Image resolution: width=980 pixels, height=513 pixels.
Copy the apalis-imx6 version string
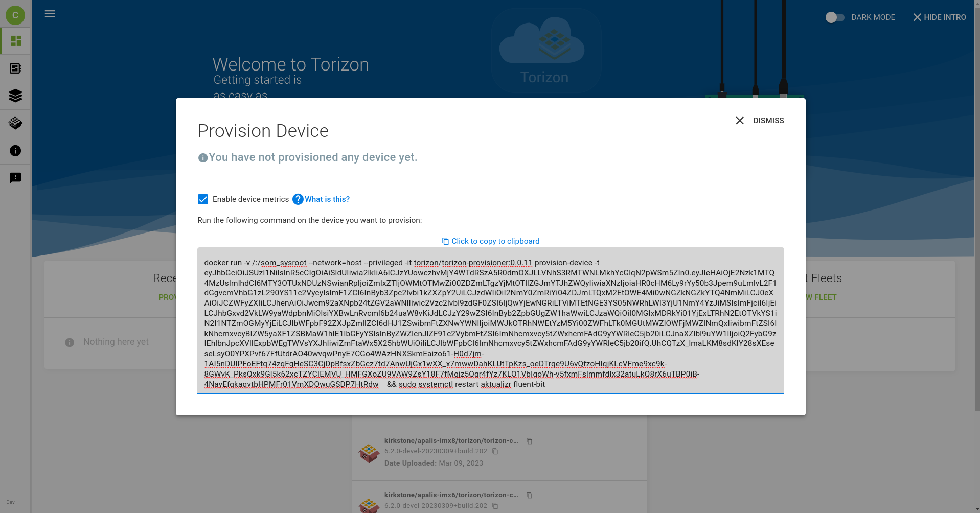pyautogui.click(x=495, y=506)
